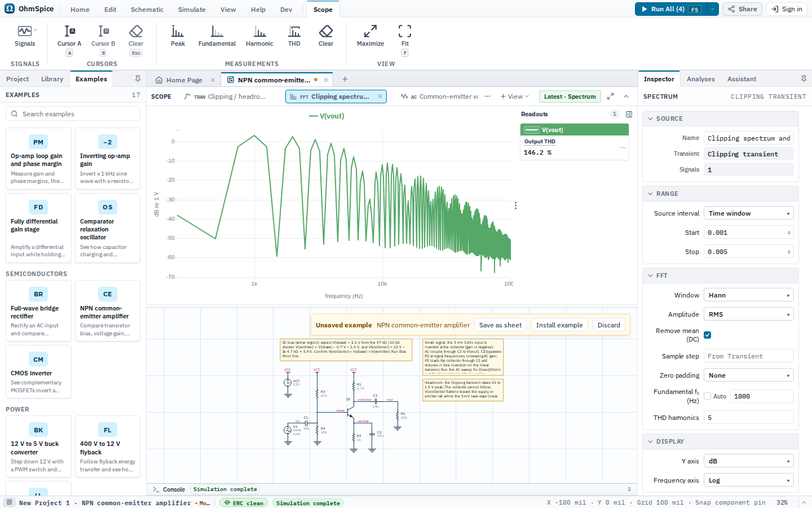Switch to the Analyses tab

point(701,79)
